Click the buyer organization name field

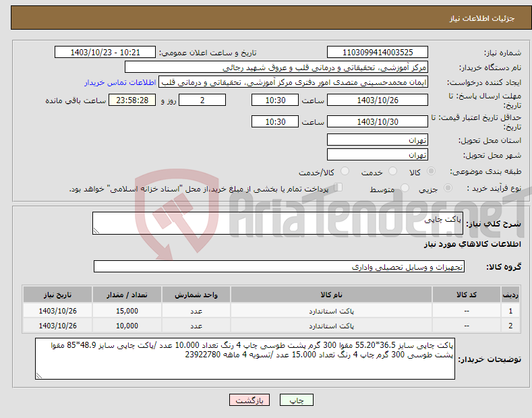point(276,67)
